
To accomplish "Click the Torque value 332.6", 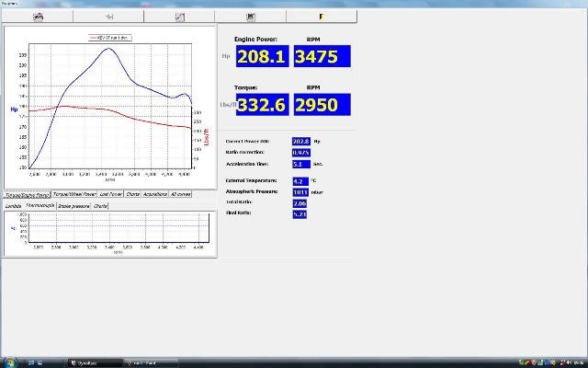I will pos(262,104).
